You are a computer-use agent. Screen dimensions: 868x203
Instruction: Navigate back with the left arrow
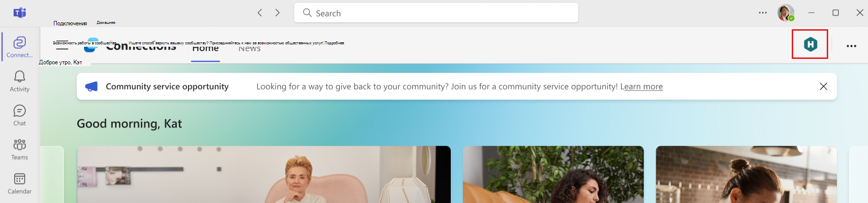pos(260,13)
